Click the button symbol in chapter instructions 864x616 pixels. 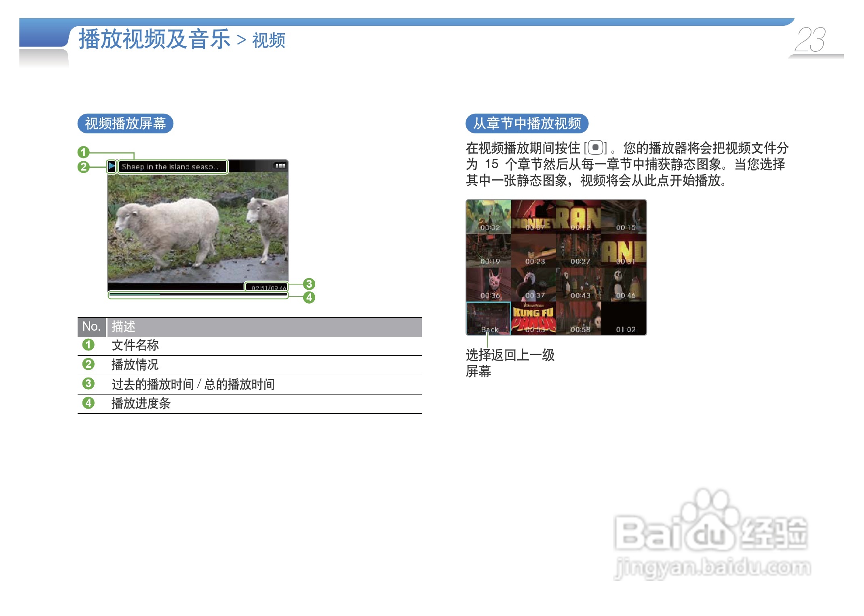tap(595, 148)
